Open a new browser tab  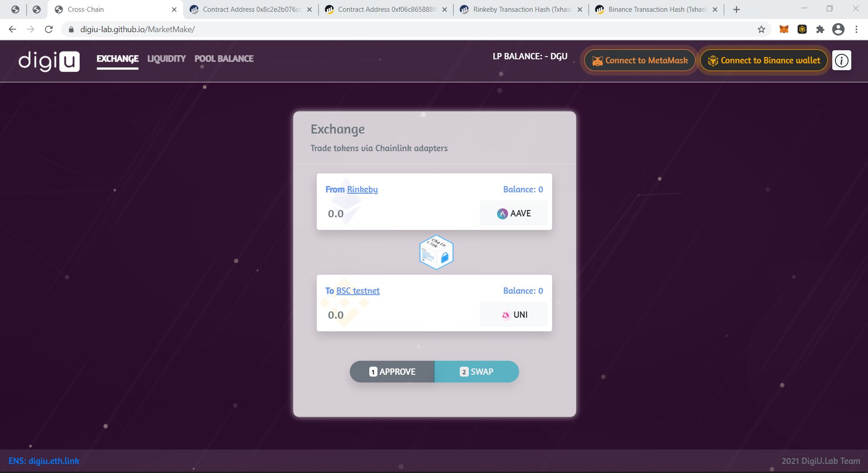(x=736, y=10)
